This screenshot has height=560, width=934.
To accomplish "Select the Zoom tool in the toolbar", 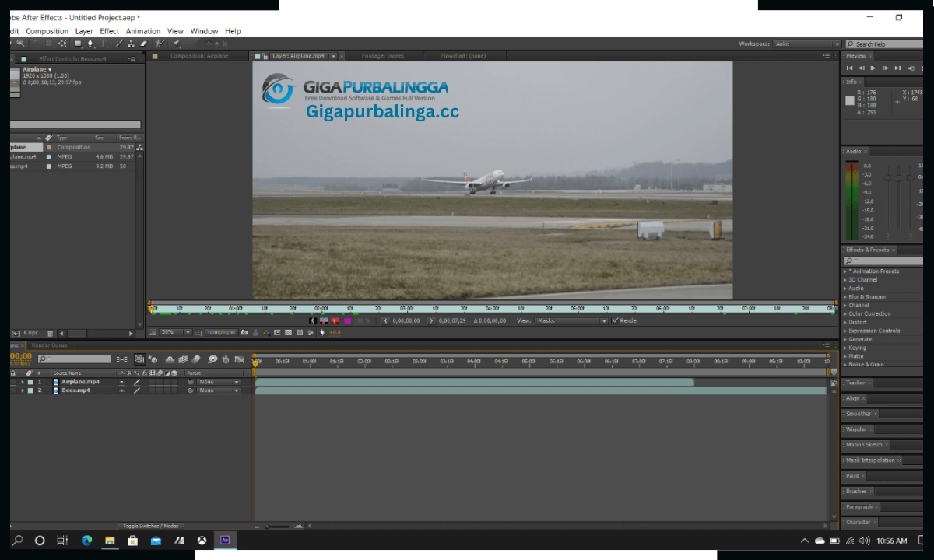I will tap(20, 44).
